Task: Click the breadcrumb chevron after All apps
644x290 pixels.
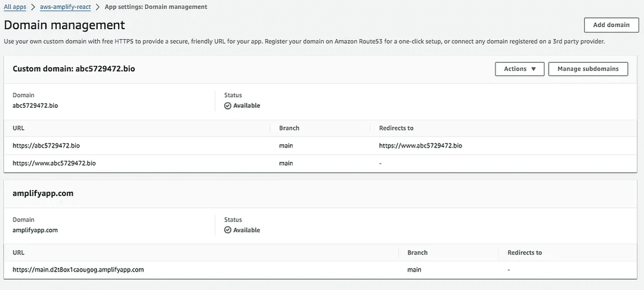Action: pyautogui.click(x=33, y=7)
